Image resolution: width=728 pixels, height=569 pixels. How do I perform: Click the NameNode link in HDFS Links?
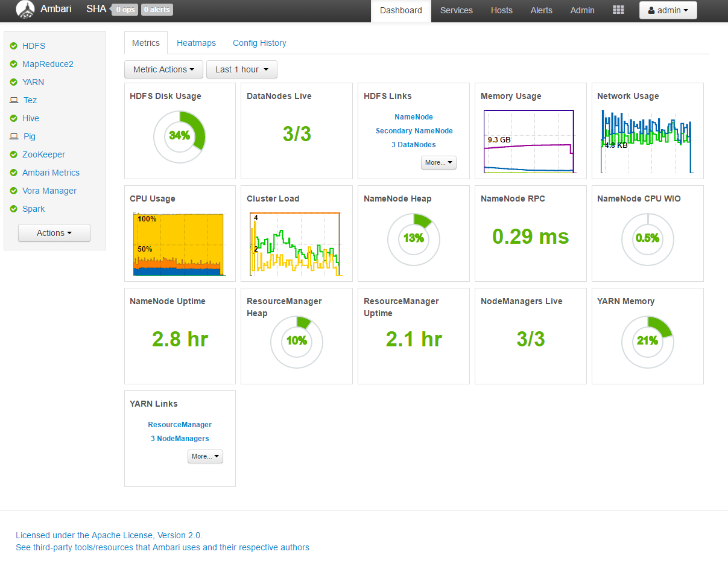pos(414,117)
